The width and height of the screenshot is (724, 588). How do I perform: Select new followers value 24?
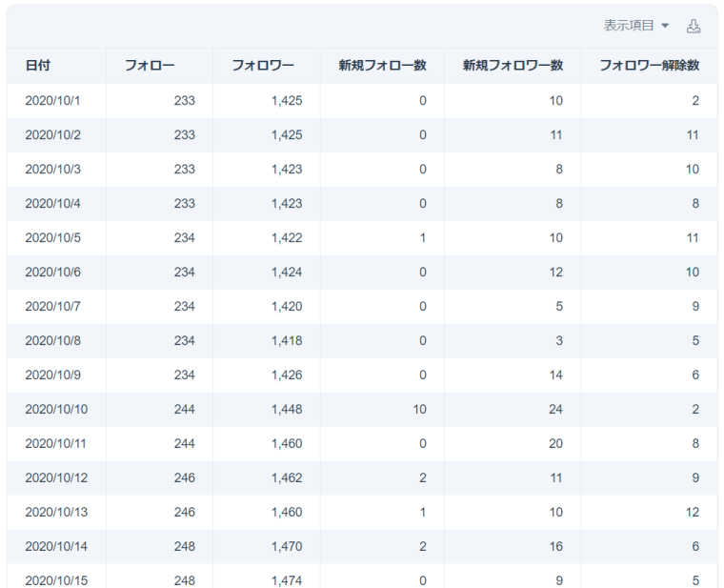(554, 410)
